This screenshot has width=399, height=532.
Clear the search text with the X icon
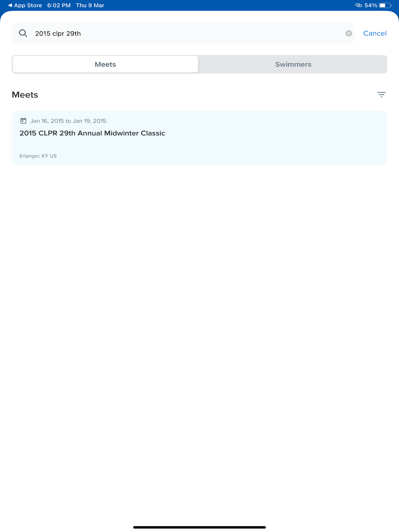(349, 33)
